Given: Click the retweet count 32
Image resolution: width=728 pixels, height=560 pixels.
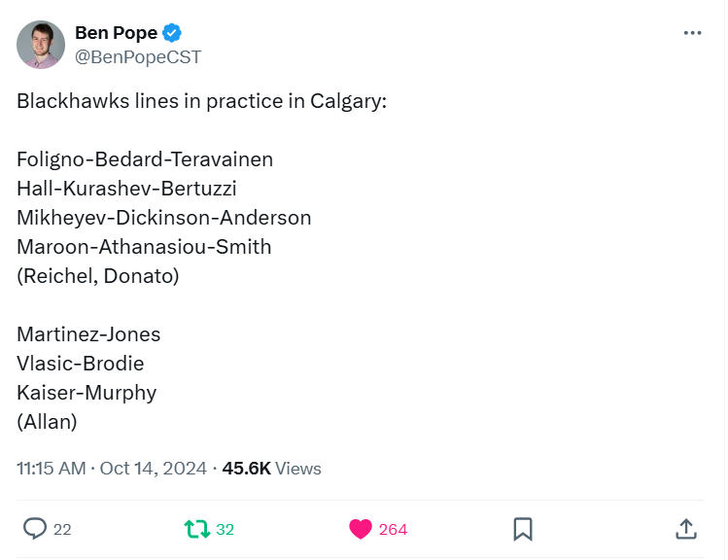Looking at the screenshot, I should pyautogui.click(x=225, y=529).
